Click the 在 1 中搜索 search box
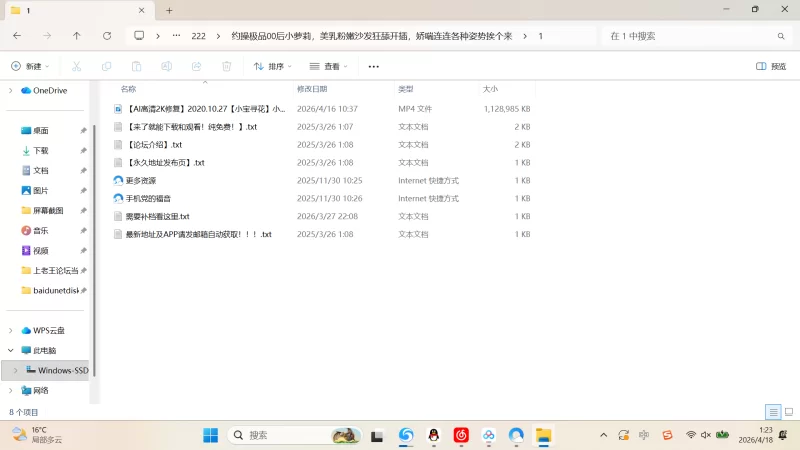Viewport: 800px width, 450px height. tap(690, 35)
